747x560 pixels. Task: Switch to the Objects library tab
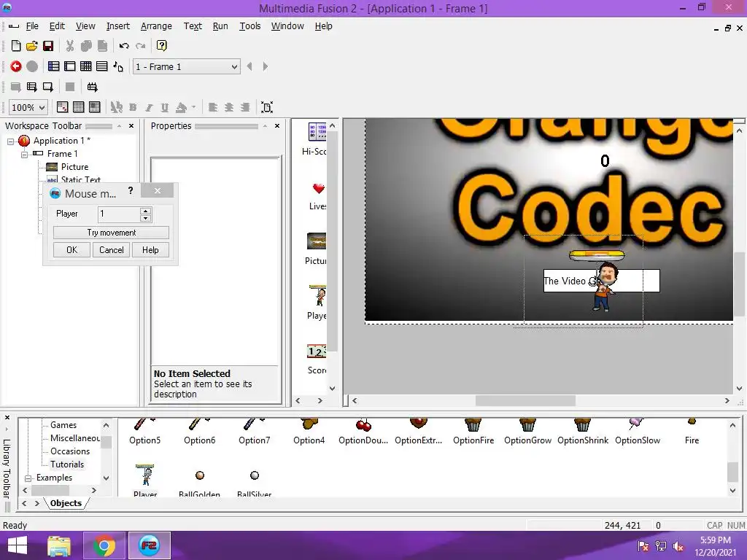pyautogui.click(x=66, y=503)
